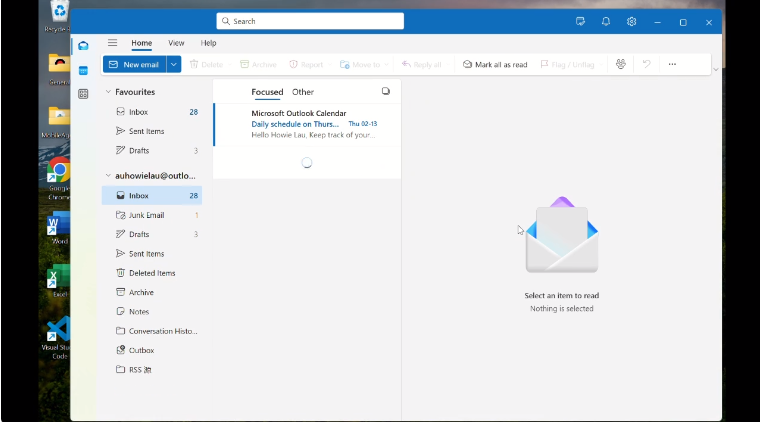760x422 pixels.
Task: Click Mark all as read
Action: 495,64
